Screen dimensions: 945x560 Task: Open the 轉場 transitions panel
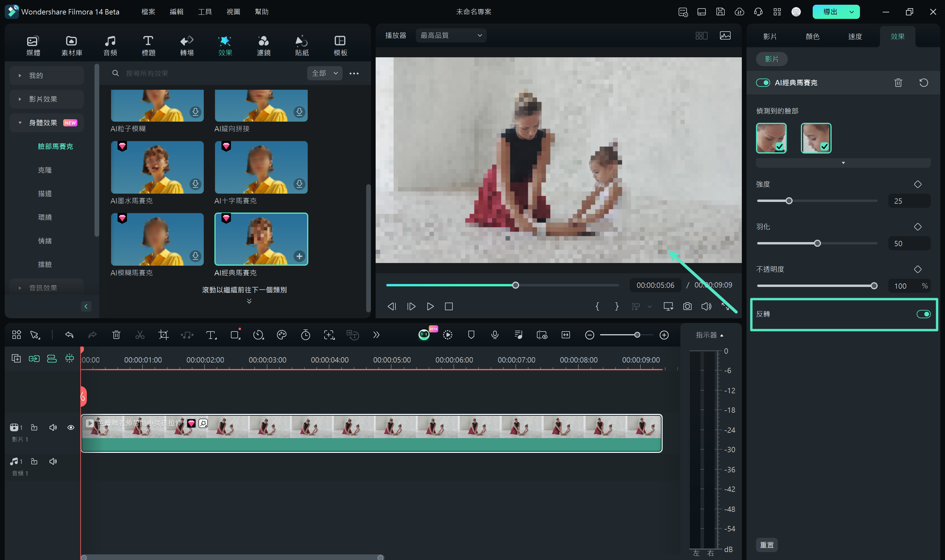187,45
